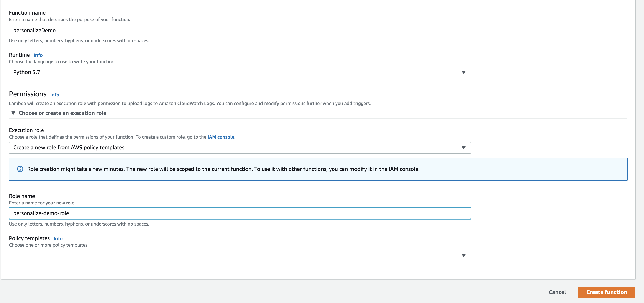The image size is (644, 303).
Task: Select the Function name input field
Action: coord(240,30)
